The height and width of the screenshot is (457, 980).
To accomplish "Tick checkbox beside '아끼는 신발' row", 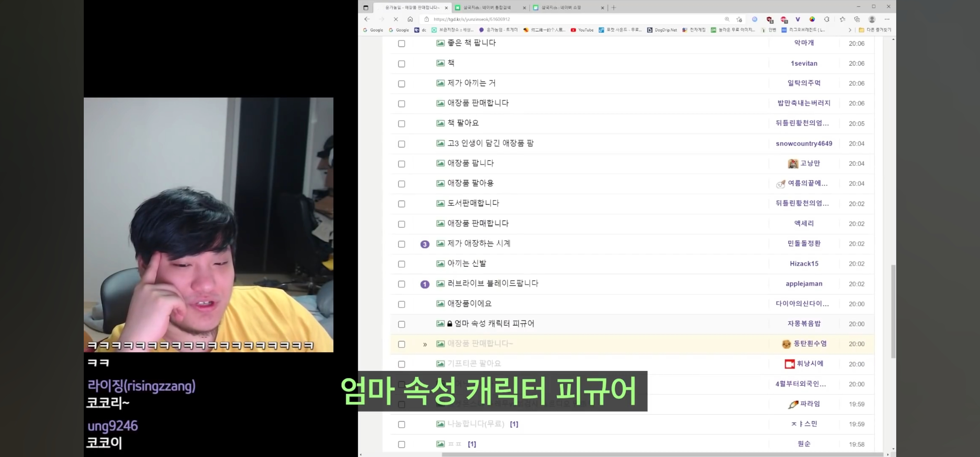I will click(401, 264).
